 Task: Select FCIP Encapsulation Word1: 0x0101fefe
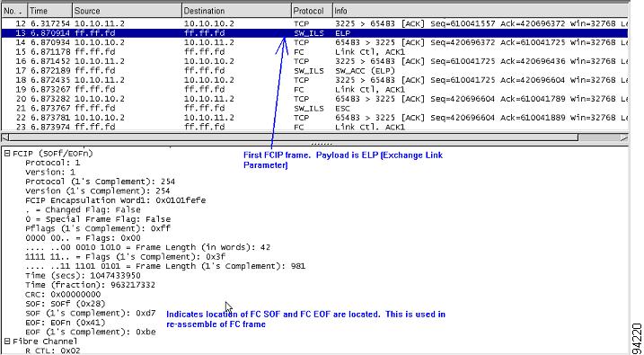115,200
